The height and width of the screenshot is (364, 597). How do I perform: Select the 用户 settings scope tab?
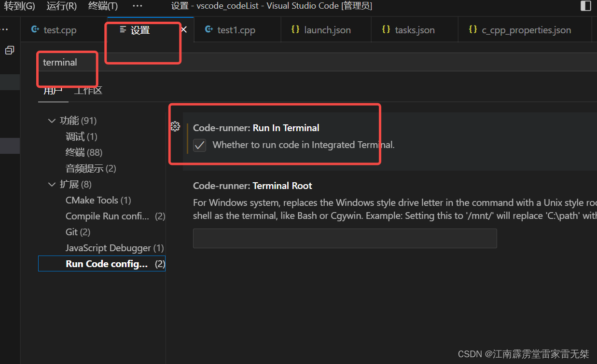click(x=53, y=91)
